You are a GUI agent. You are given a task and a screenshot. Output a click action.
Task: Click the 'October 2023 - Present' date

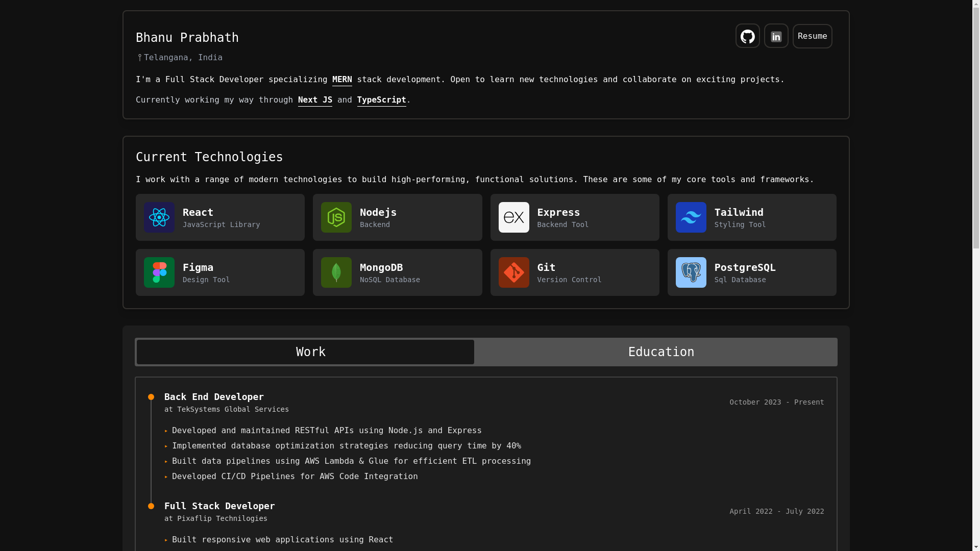coord(776,402)
